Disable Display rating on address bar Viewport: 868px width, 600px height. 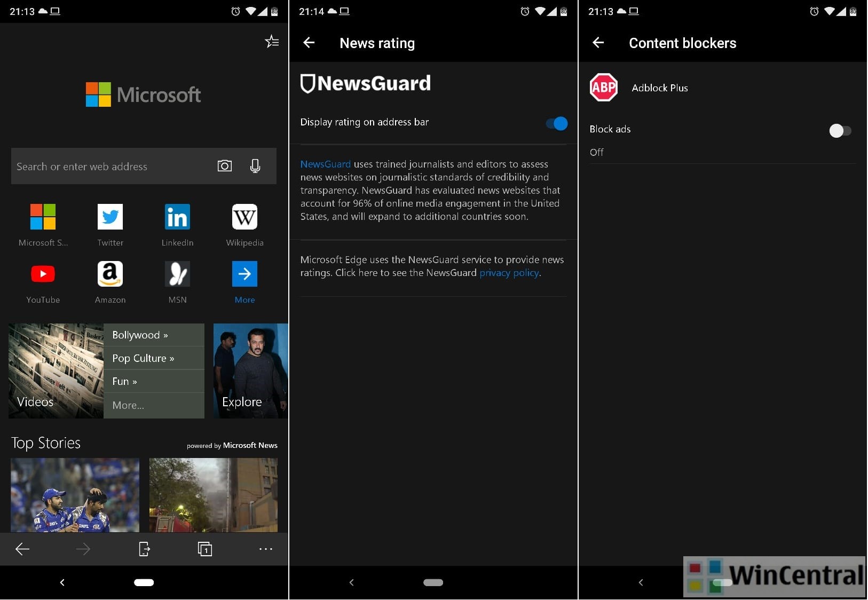pos(556,123)
